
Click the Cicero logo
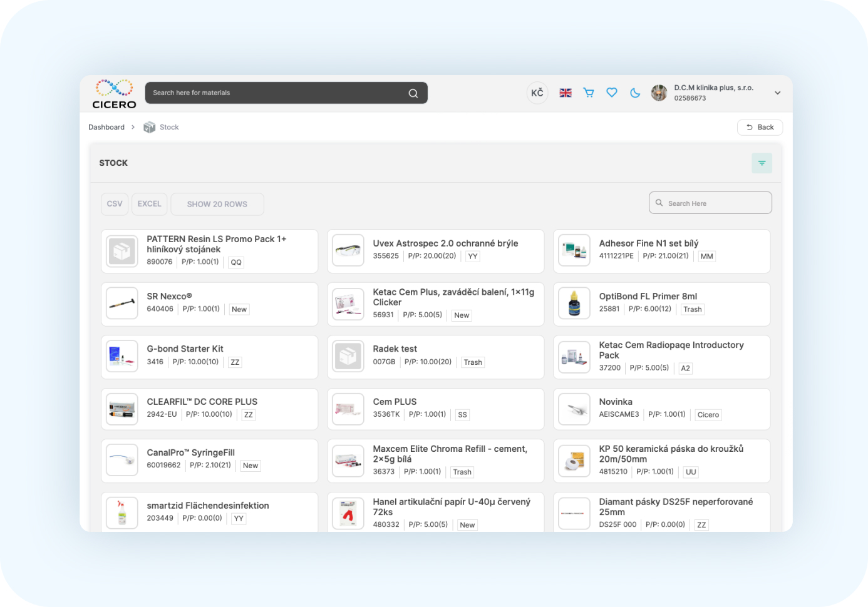114,94
